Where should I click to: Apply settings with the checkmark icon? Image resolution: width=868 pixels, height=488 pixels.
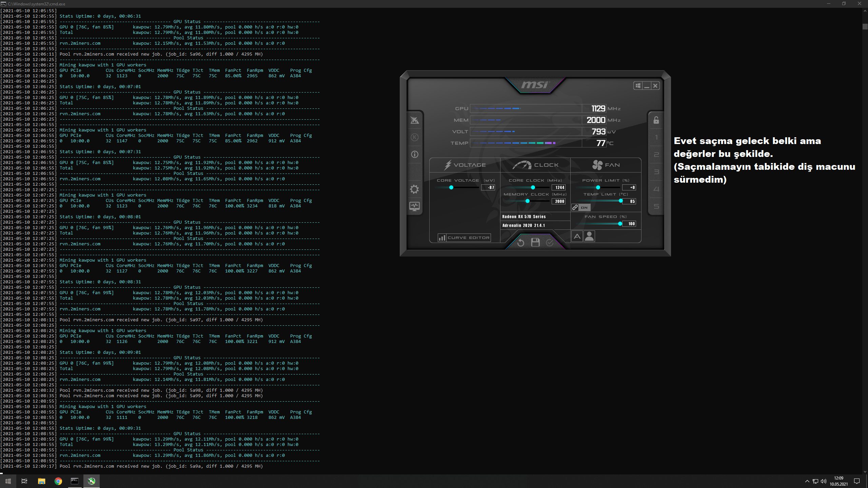550,242
